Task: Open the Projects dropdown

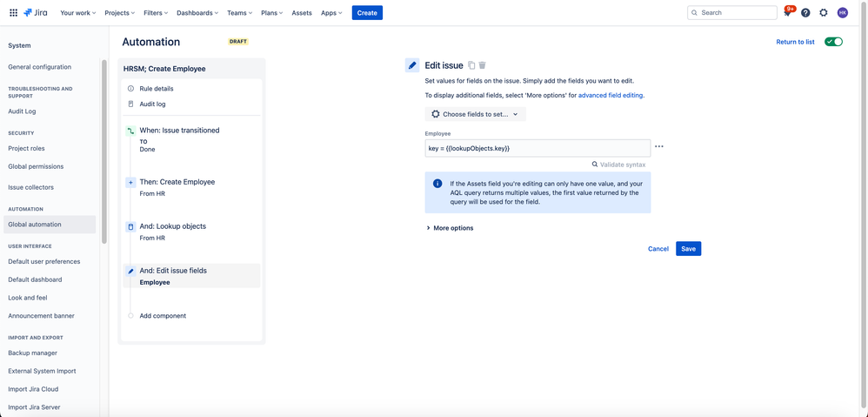Action: pos(120,13)
